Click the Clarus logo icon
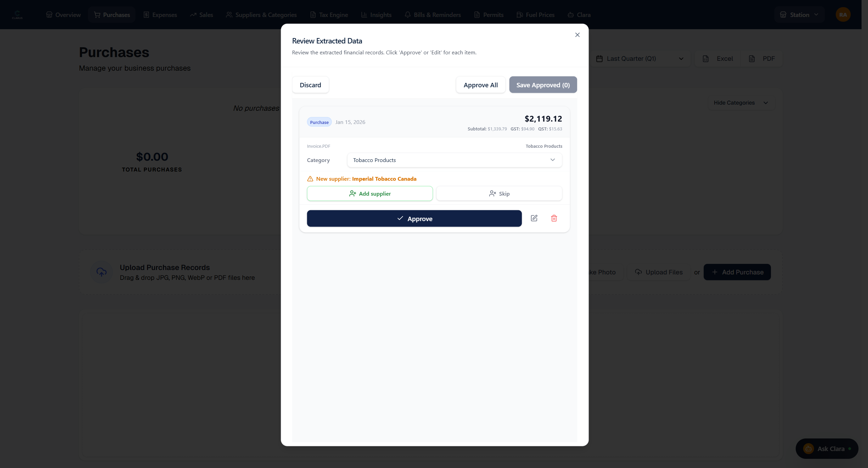This screenshot has height=468, width=868. pos(17,15)
